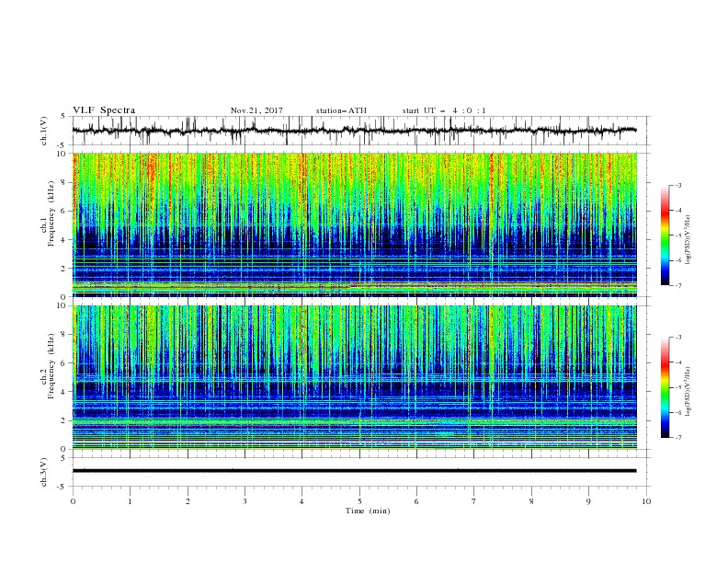Click the ch.2 colorbar "log(PSD)(V²/Hz)" label

688,391
